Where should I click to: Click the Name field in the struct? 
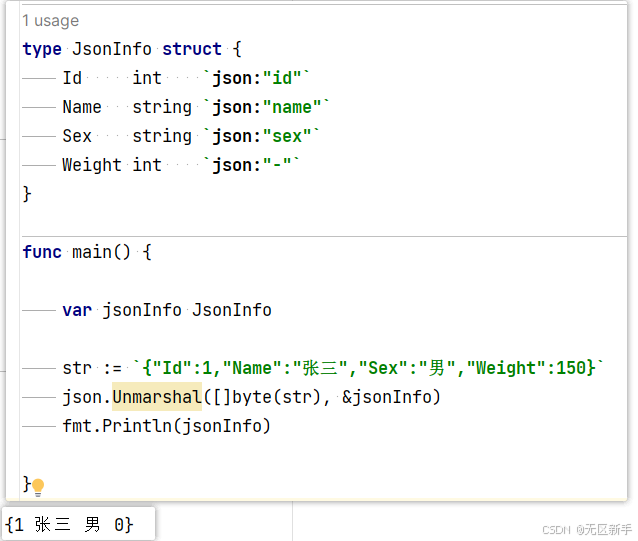pos(82,107)
